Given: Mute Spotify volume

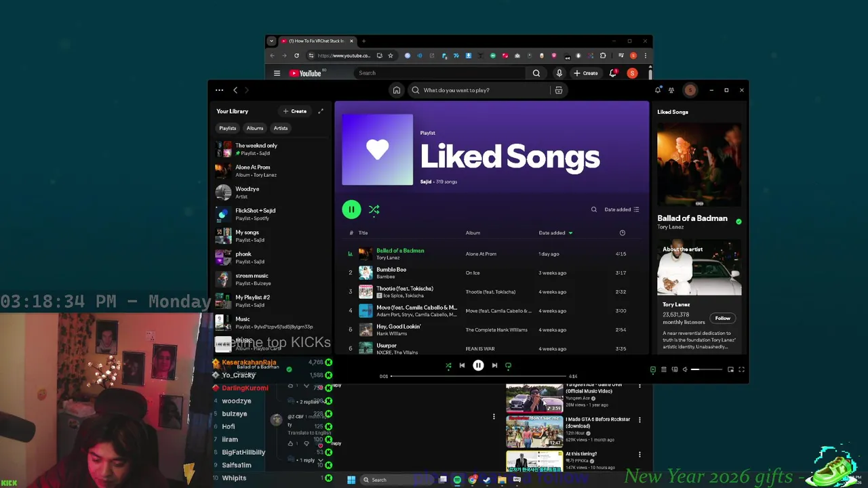Looking at the screenshot, I should tap(685, 369).
